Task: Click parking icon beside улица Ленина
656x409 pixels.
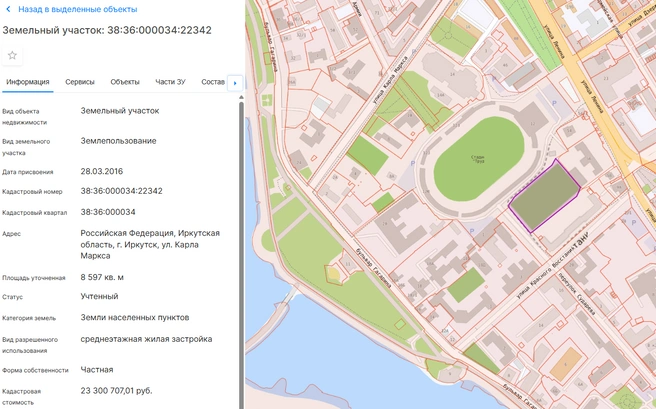Action: pyautogui.click(x=555, y=103)
